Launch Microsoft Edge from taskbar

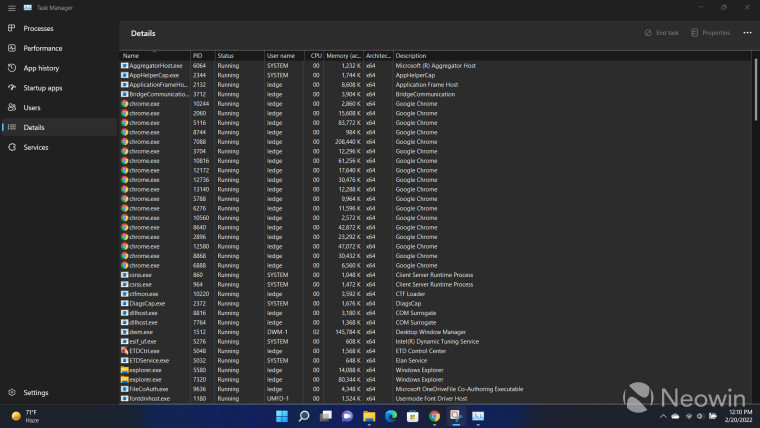pyautogui.click(x=391, y=416)
